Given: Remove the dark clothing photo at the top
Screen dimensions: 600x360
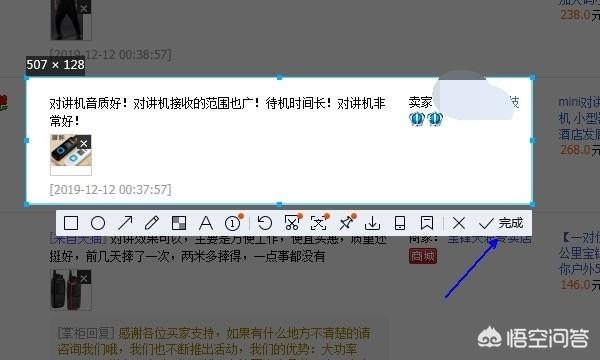Looking at the screenshot, I should (84, 8).
